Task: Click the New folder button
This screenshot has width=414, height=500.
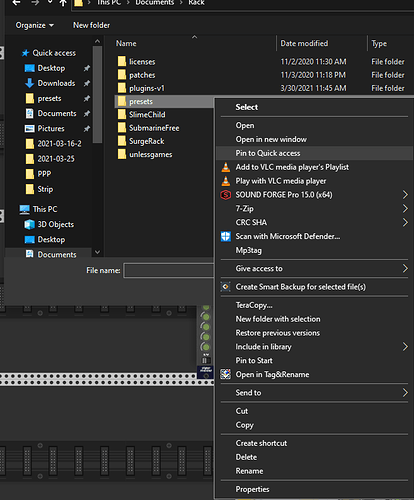Action: 91,25
